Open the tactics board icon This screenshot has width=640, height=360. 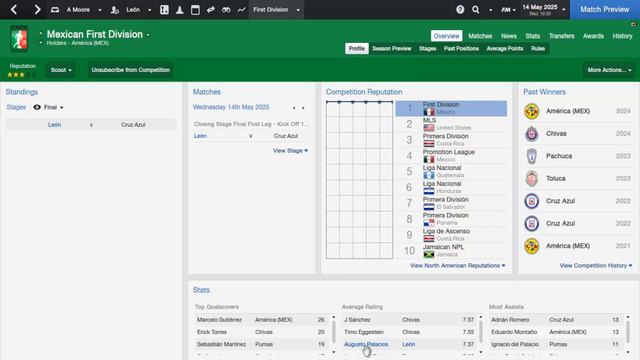164,10
